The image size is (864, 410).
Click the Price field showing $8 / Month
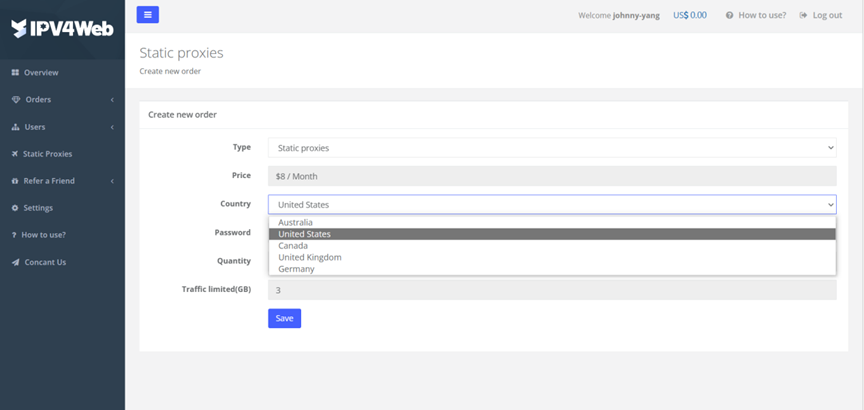552,176
